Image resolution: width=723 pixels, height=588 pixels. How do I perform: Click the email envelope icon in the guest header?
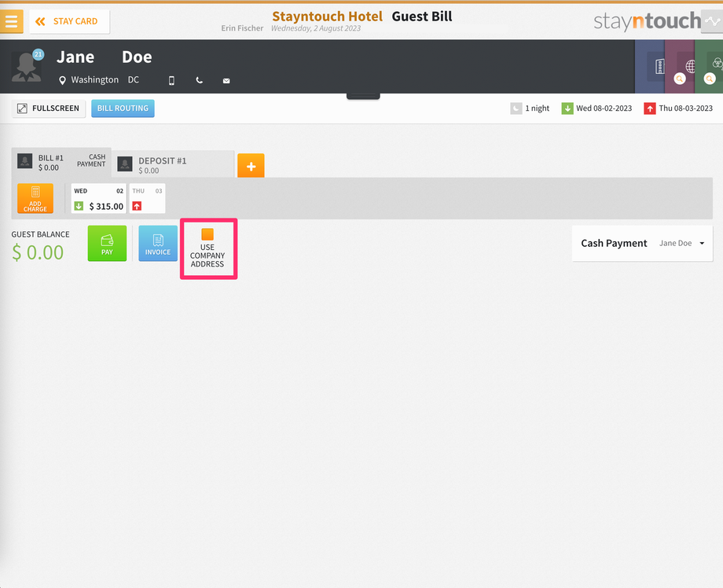[226, 81]
